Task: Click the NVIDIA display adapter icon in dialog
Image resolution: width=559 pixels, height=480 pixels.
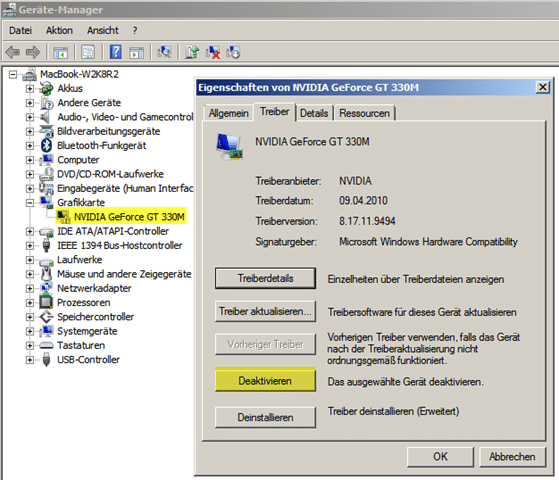Action: click(x=229, y=147)
